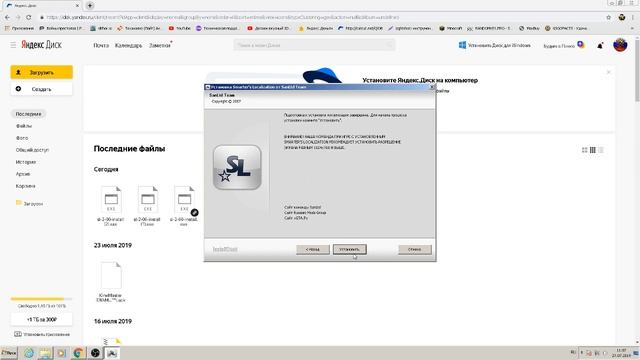
Task: Open the Яндекс Деньги bookmark
Action: [316, 28]
